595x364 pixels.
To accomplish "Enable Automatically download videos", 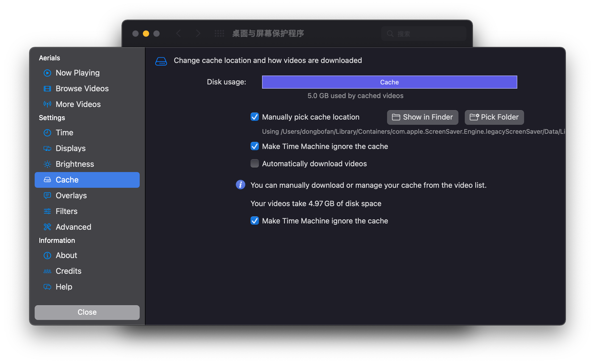I will click(x=254, y=163).
